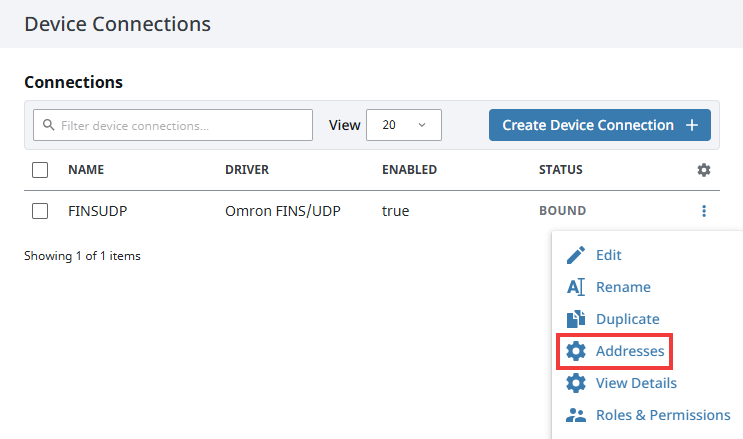The height and width of the screenshot is (439, 743).
Task: Click the FINSUDP connection name
Action: [x=96, y=211]
